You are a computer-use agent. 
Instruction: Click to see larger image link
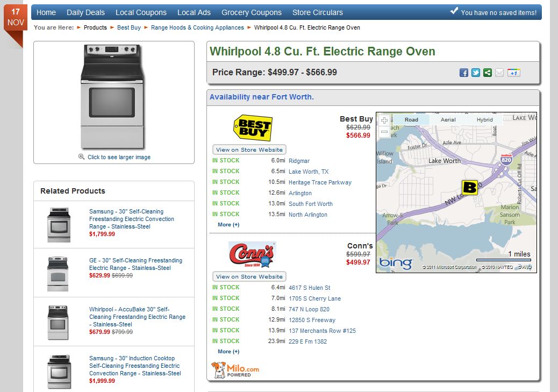[x=119, y=157]
